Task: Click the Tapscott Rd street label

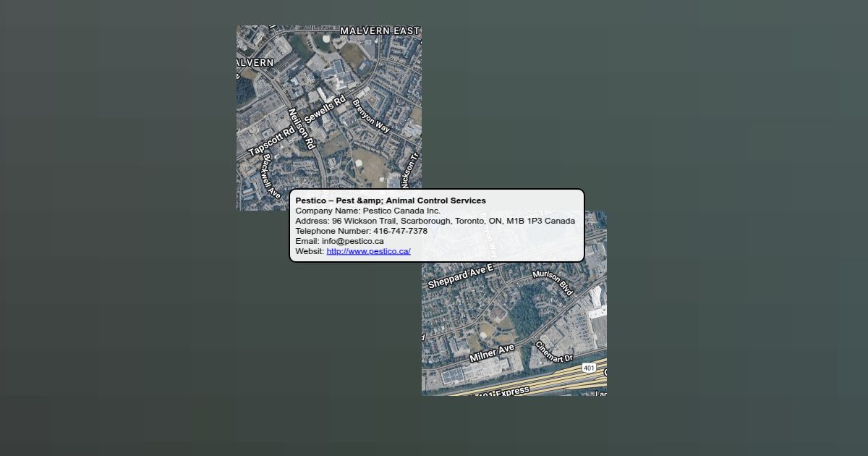Action: tap(271, 140)
